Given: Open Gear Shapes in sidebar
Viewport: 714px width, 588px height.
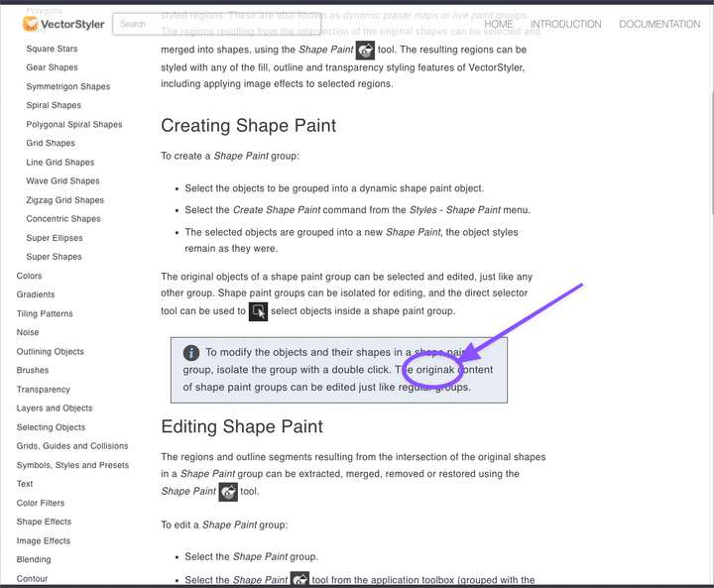Looking at the screenshot, I should coord(52,67).
